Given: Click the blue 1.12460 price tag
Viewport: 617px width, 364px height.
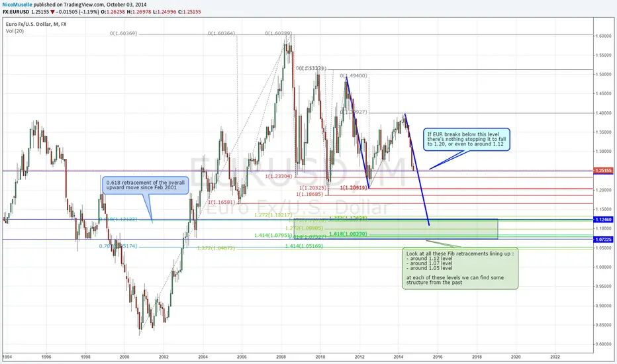Looking at the screenshot, I should point(603,220).
